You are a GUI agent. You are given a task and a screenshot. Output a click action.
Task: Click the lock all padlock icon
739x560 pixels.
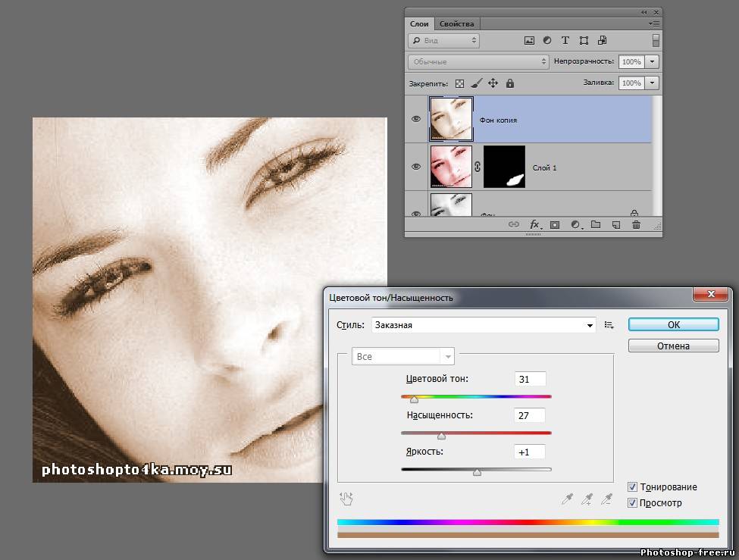click(510, 83)
